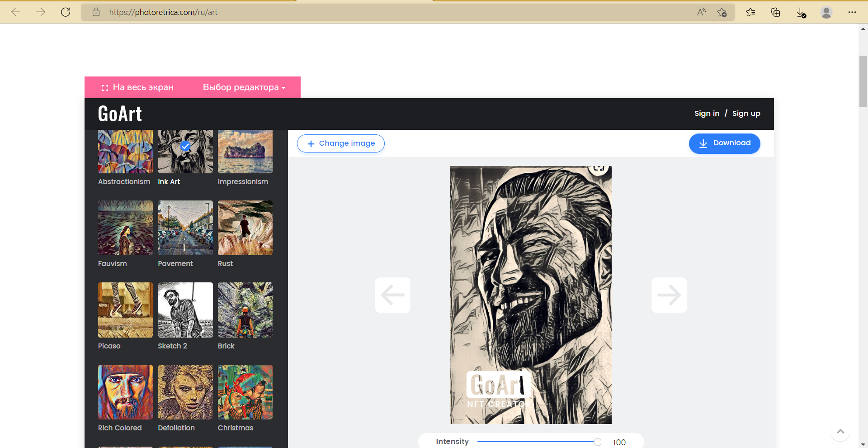Viewport: 868px width, 448px height.
Task: Click the address bar URL
Action: (x=163, y=12)
